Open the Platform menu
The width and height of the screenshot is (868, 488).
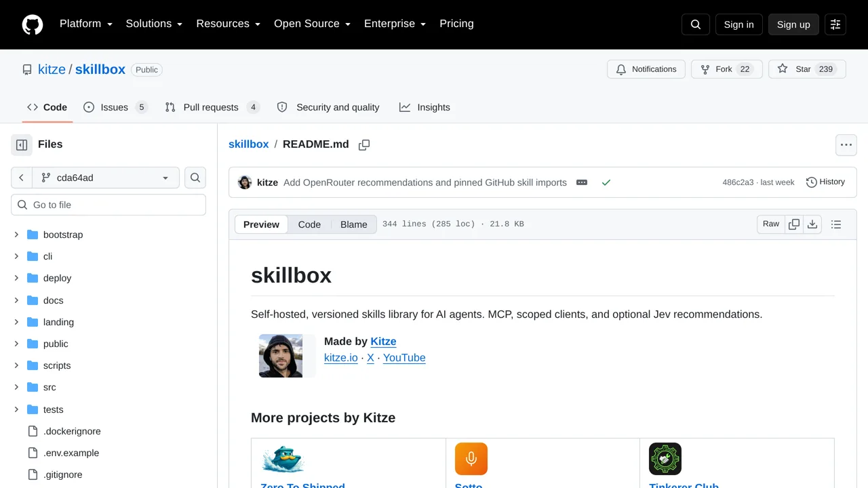[85, 24]
